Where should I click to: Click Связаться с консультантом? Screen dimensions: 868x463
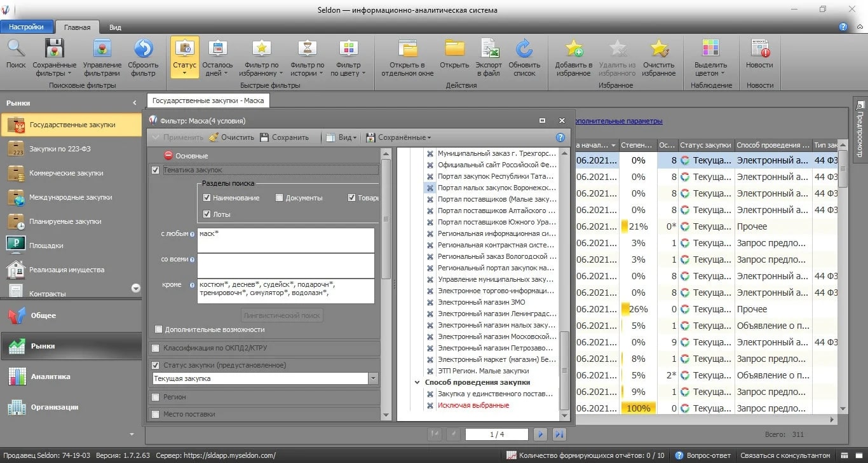click(x=785, y=455)
